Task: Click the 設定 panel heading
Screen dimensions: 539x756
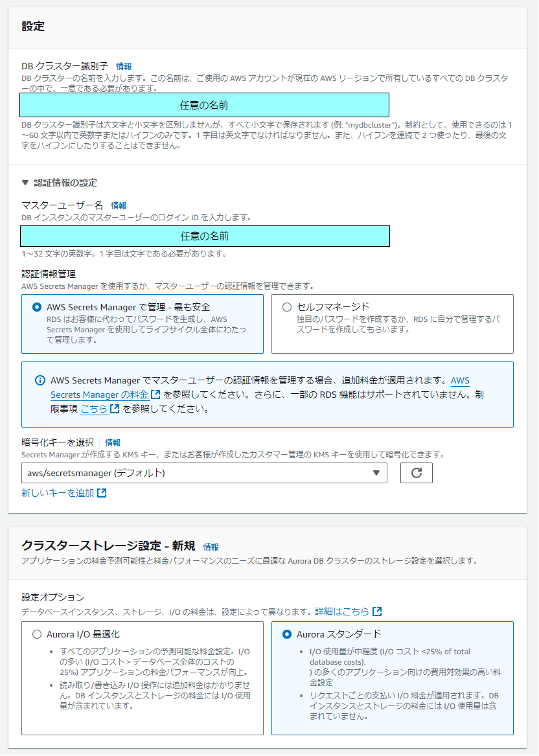Action: point(33,27)
